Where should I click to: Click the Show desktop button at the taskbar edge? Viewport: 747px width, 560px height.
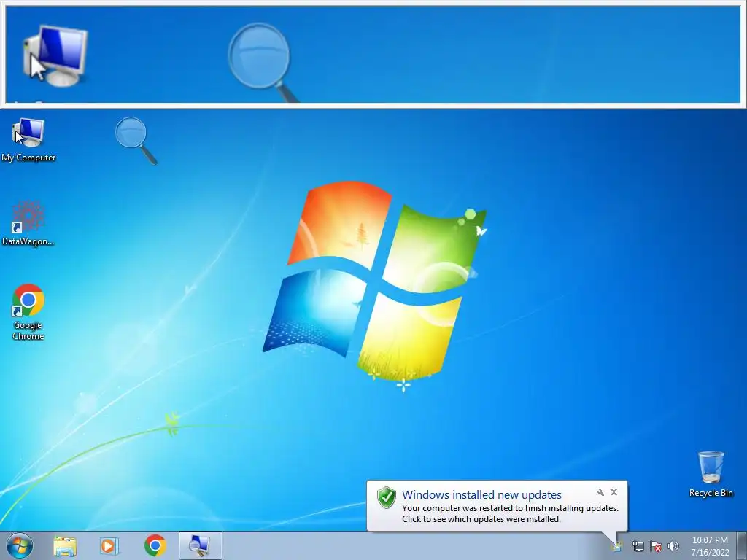741,545
